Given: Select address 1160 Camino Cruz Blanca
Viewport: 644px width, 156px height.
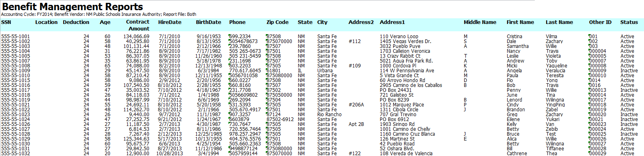Looking at the screenshot, I should click(407, 134).
